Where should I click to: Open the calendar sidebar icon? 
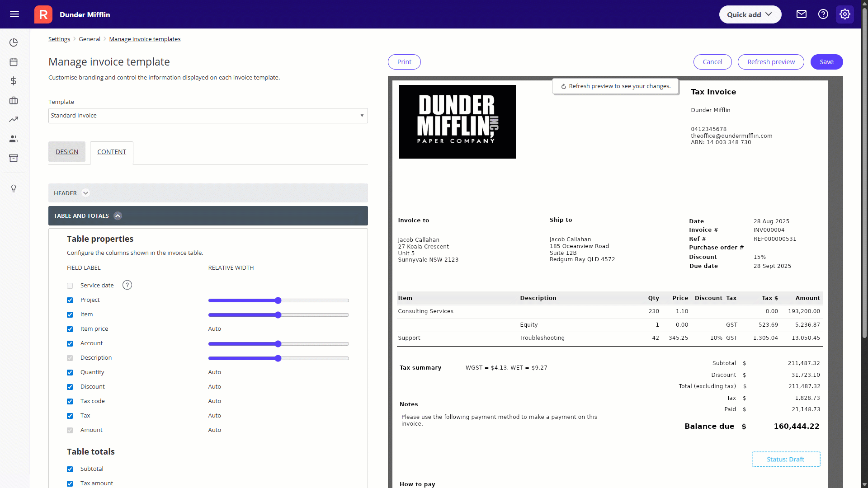[x=14, y=62]
